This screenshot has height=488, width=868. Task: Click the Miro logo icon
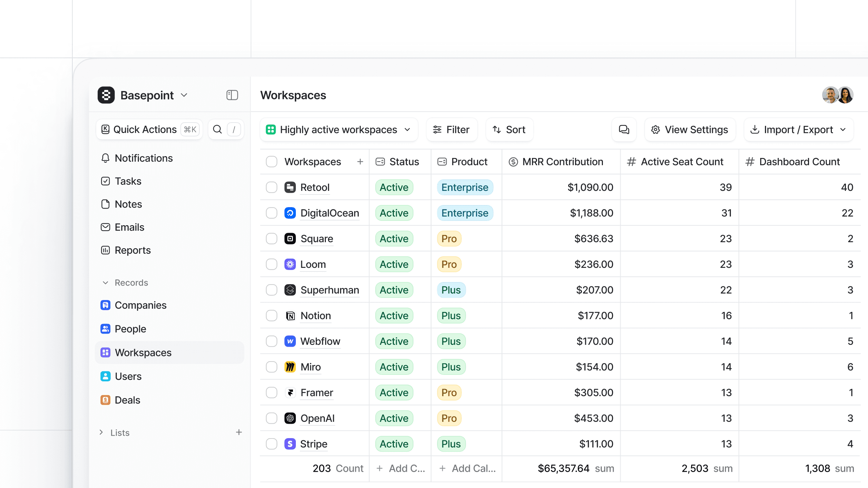point(290,367)
